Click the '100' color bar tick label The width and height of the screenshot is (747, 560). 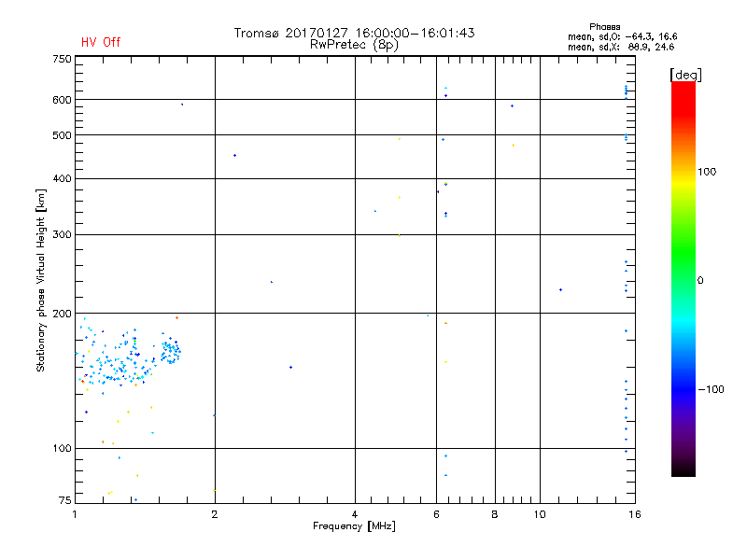707,172
